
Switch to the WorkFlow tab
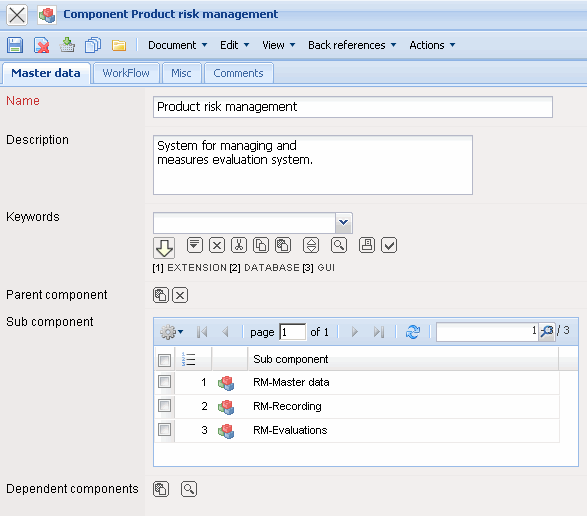(126, 73)
